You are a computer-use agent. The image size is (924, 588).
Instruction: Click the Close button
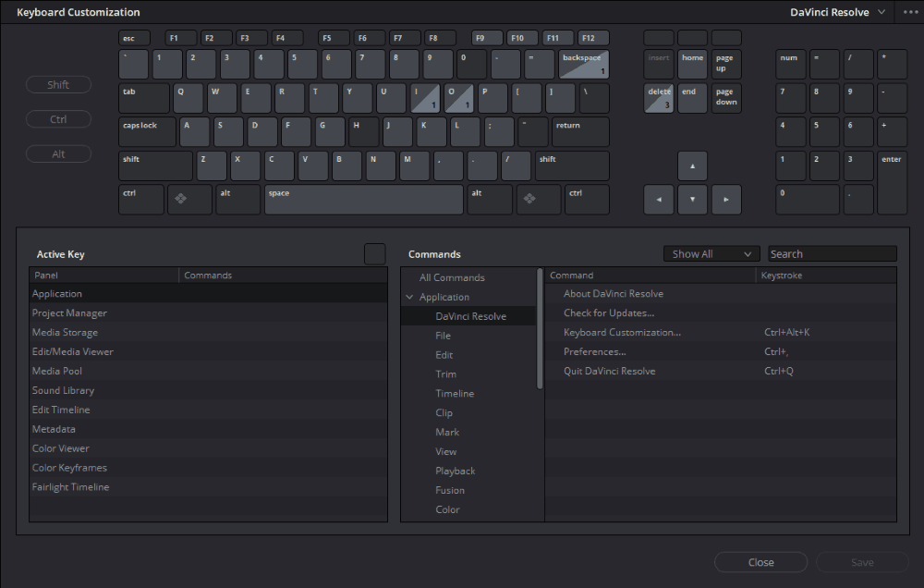coord(760,563)
